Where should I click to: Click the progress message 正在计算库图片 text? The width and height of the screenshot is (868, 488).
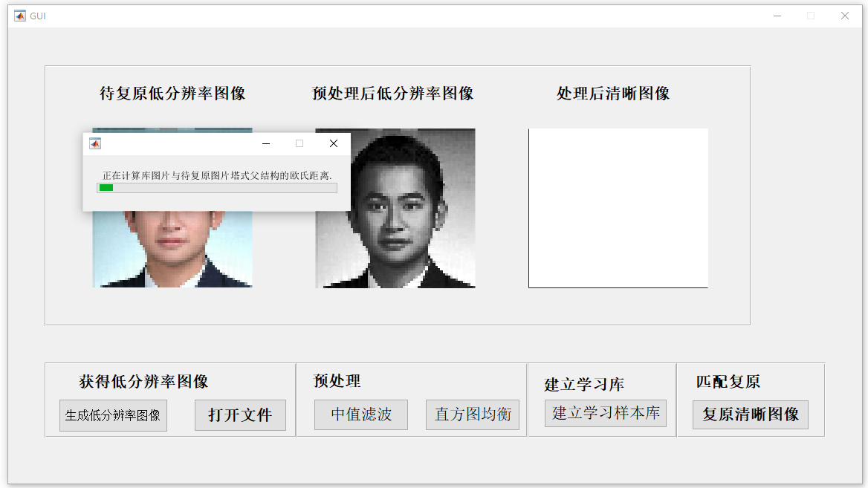[217, 175]
